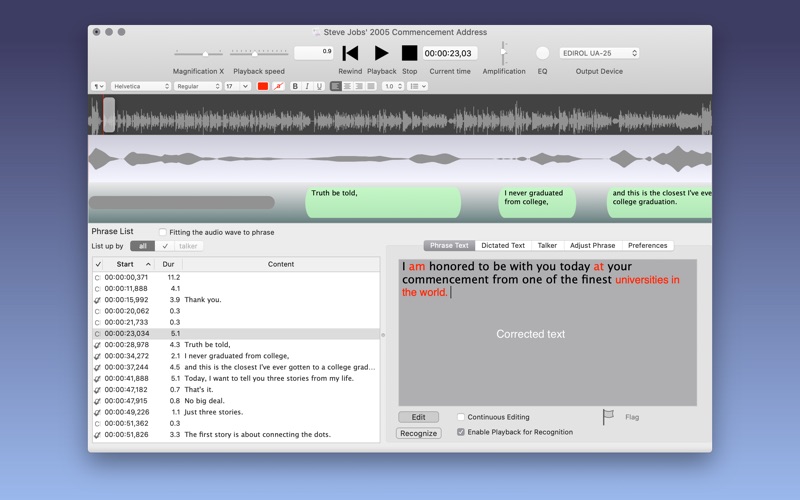Click the Flag icon

click(x=608, y=417)
